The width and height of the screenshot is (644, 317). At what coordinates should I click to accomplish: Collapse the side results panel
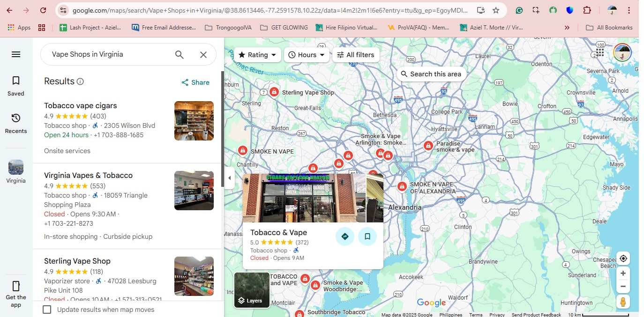click(x=229, y=178)
